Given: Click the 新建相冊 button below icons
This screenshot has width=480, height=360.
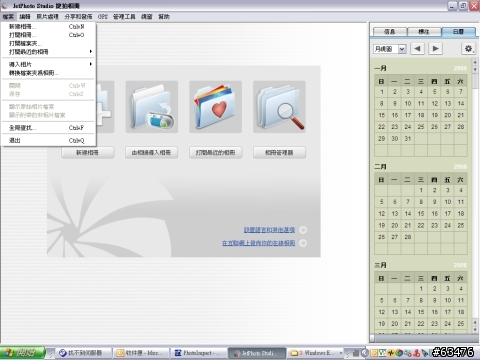Looking at the screenshot, I should point(88,152).
